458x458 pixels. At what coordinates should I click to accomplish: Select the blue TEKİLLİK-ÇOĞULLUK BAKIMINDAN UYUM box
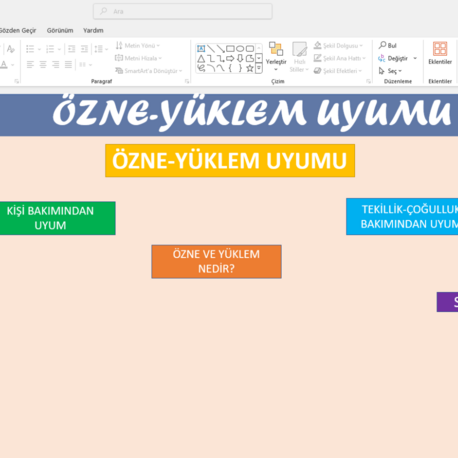[402, 217]
